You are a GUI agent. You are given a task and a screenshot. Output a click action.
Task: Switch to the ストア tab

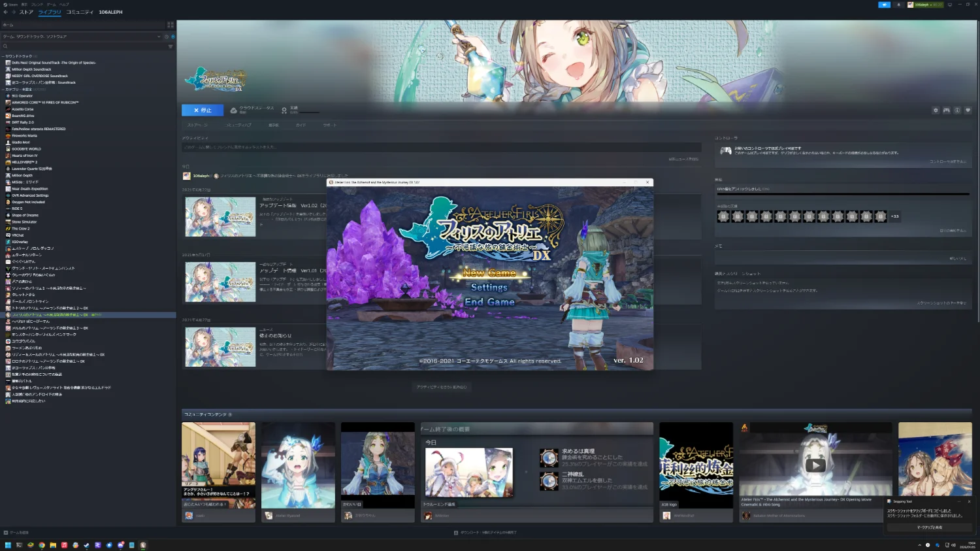(26, 12)
